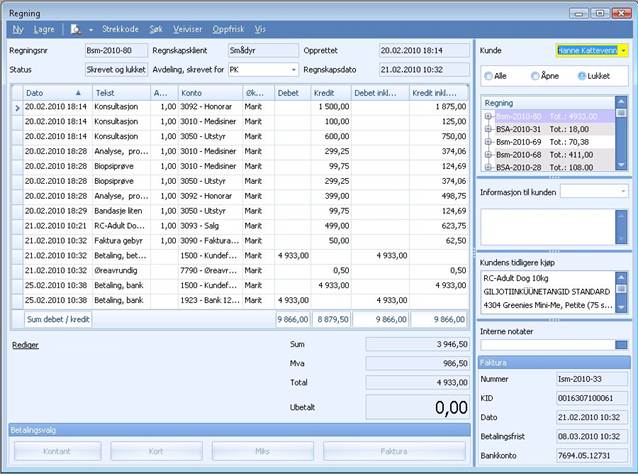Image resolution: width=638 pixels, height=474 pixels.
Task: Open the Veiviser menu
Action: 187,29
